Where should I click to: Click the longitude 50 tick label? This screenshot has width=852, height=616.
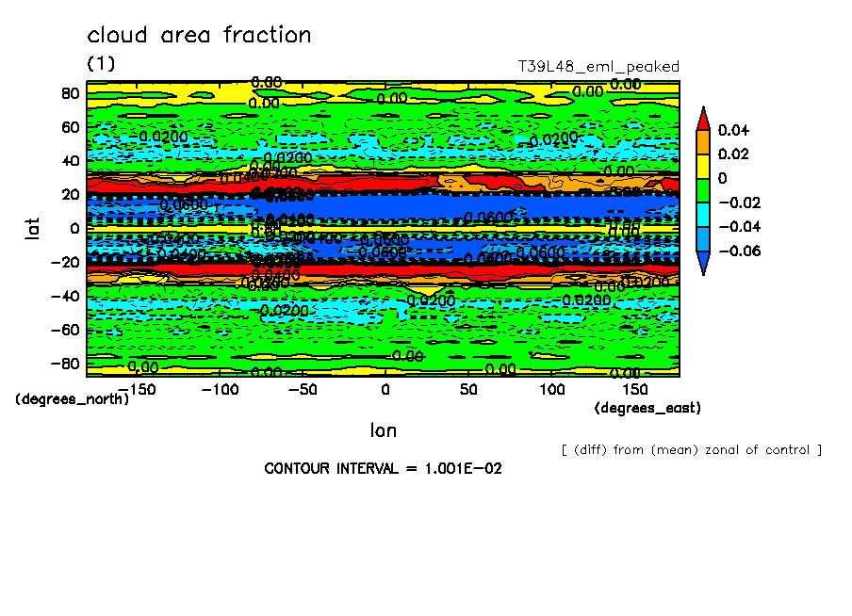coord(468,390)
